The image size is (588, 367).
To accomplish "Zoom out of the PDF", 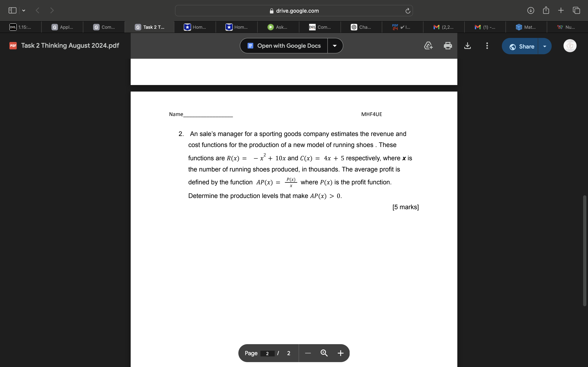I will (308, 353).
